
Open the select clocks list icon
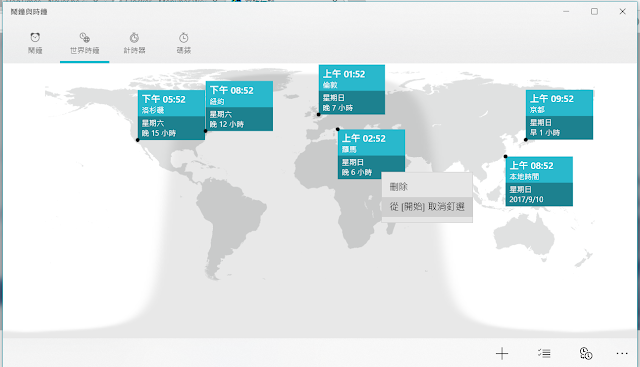[544, 354]
